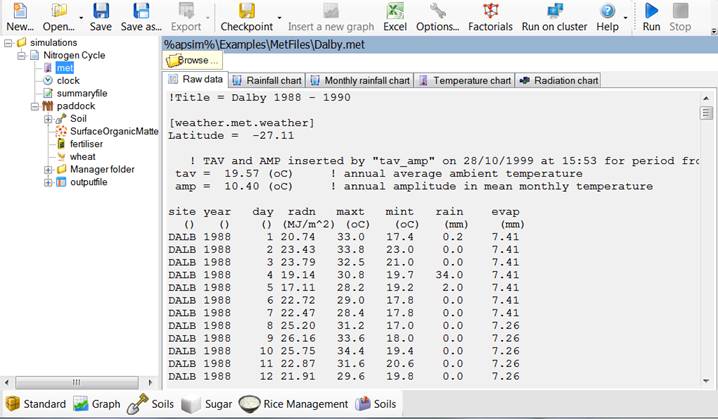The image size is (718, 419).
Task: Click the tree scrollbar left arrow
Action: coord(6,382)
